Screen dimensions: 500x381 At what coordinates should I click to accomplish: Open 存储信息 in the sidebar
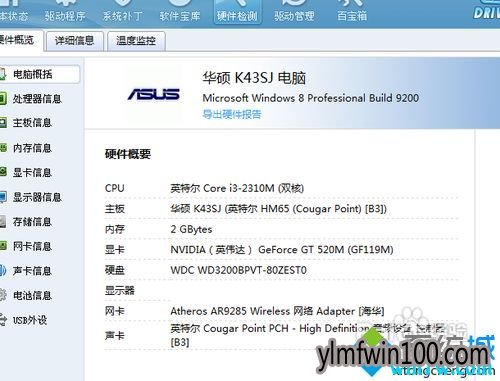pyautogui.click(x=32, y=222)
